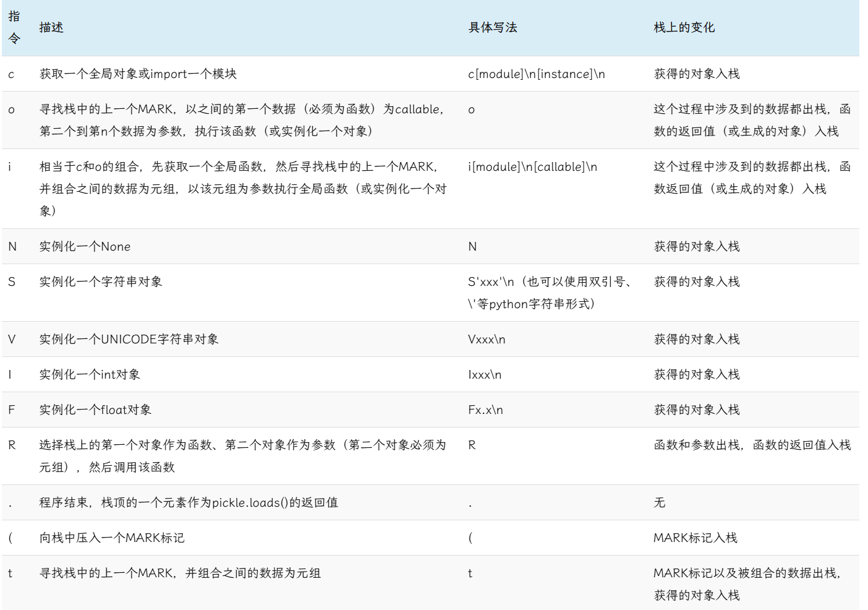Image resolution: width=868 pixels, height=610 pixels.
Task: Select the Ixxx\n syntax cell
Action: [485, 375]
